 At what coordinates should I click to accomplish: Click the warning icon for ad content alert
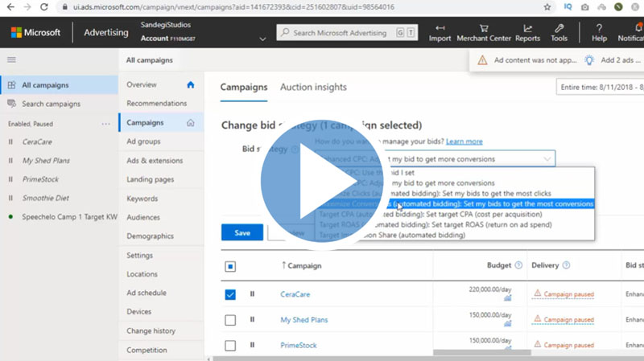(x=482, y=60)
